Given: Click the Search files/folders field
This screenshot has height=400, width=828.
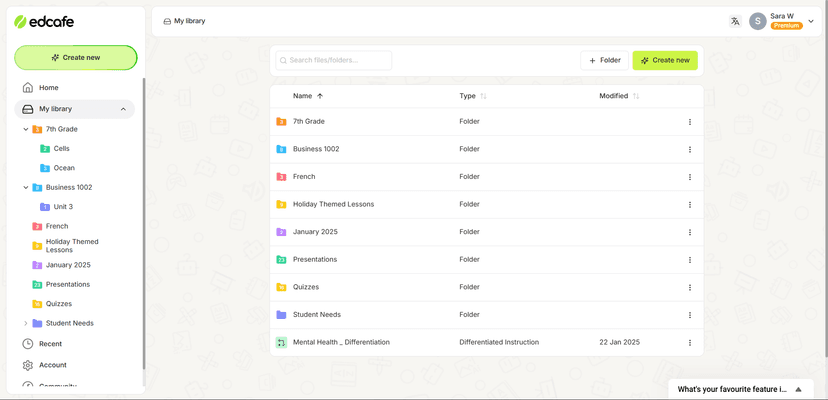Looking at the screenshot, I should click(334, 60).
